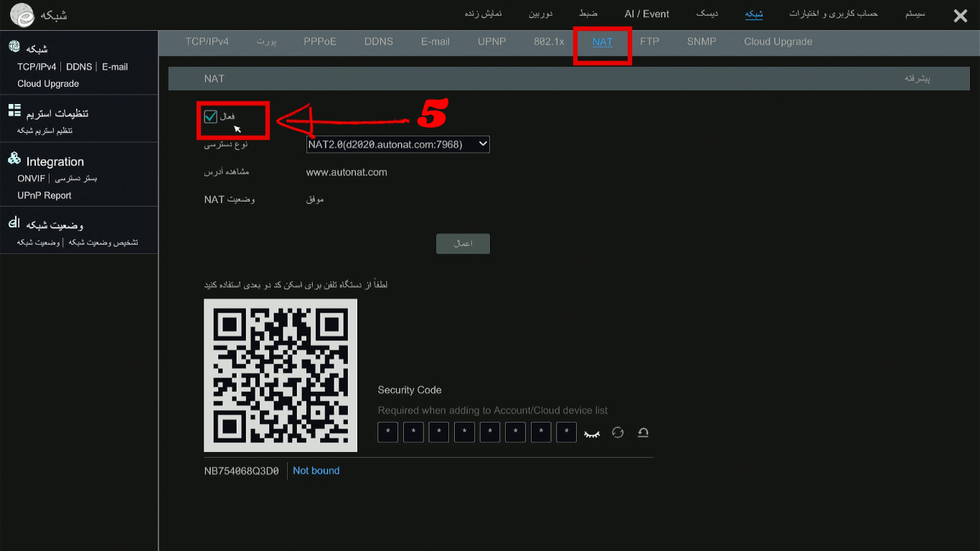Screen dimensions: 980x551
Task: Click the Not bound link
Action: (316, 471)
